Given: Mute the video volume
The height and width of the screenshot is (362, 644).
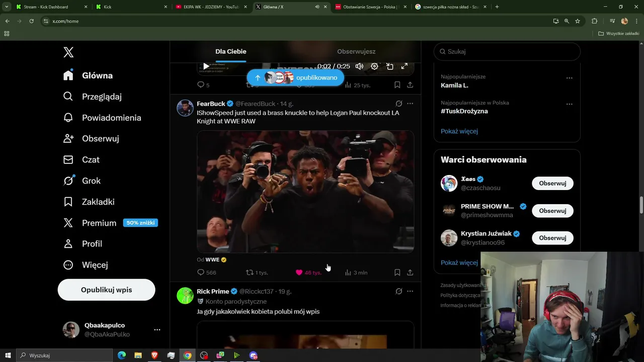Looking at the screenshot, I should pos(359,66).
